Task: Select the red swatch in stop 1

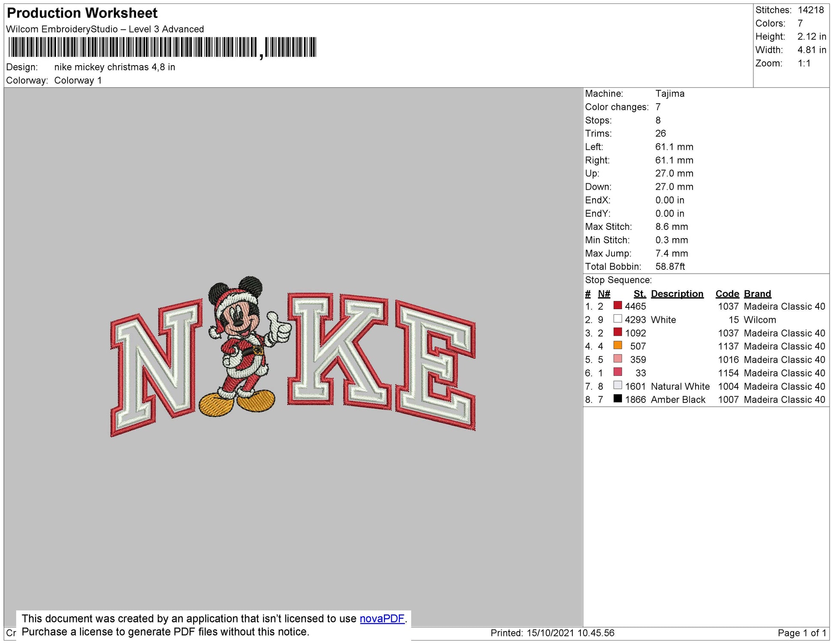Action: [x=618, y=305]
